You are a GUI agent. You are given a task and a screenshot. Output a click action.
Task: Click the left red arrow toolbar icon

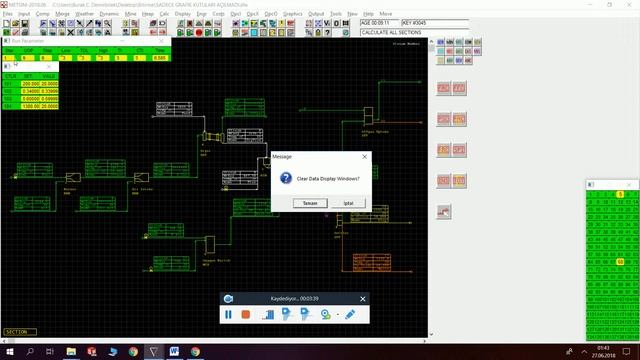(x=153, y=32)
